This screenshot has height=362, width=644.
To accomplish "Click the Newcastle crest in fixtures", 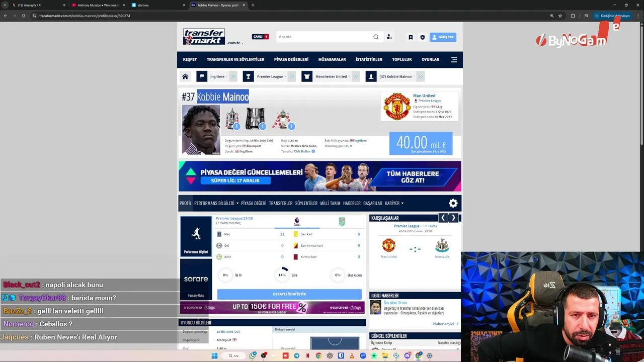I will (x=442, y=245).
